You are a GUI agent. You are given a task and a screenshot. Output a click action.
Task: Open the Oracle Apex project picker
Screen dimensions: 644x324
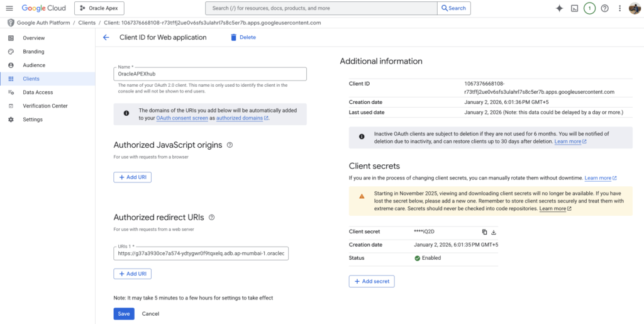coord(99,8)
